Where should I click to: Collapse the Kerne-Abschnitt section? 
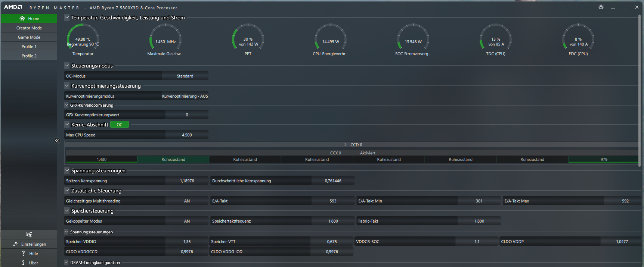click(x=67, y=124)
